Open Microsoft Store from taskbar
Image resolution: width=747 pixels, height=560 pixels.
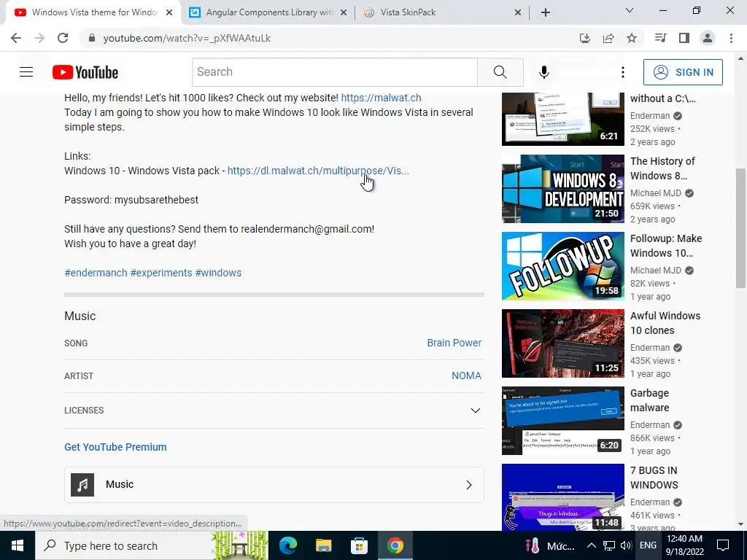coord(359,545)
